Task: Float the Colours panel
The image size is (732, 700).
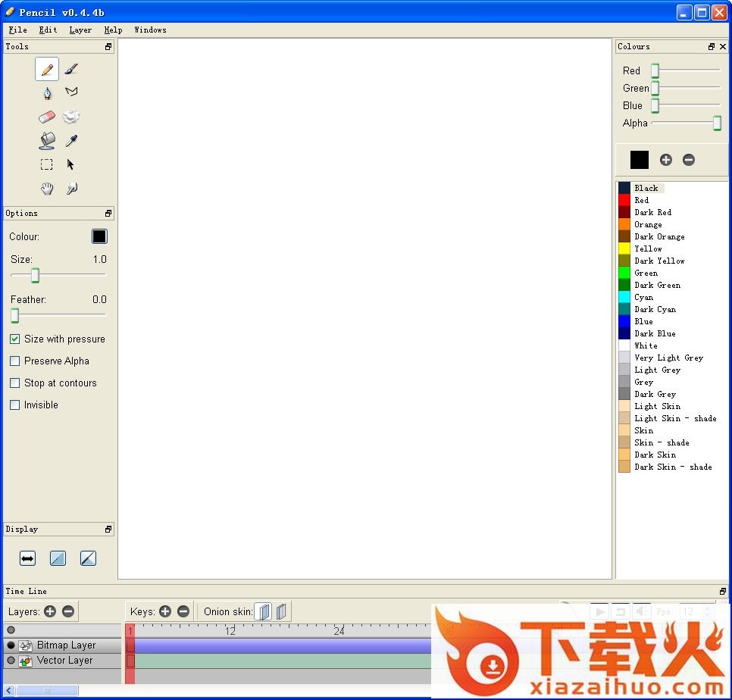Action: (712, 47)
